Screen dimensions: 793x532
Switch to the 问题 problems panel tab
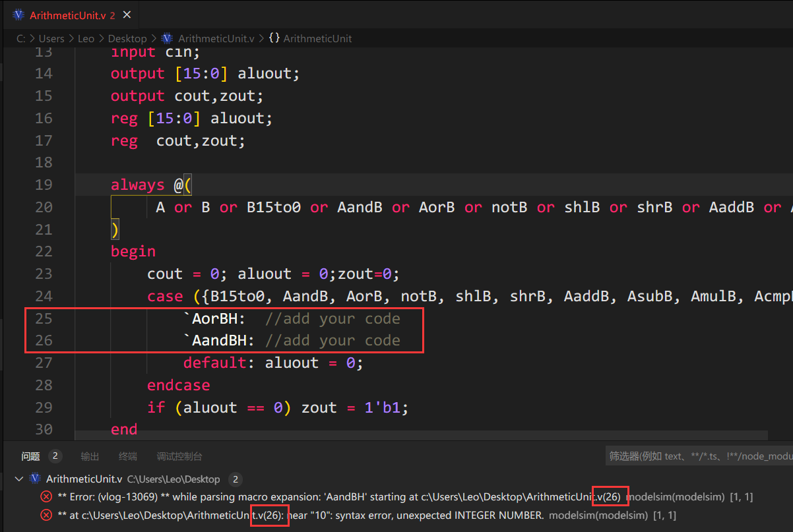click(30, 456)
